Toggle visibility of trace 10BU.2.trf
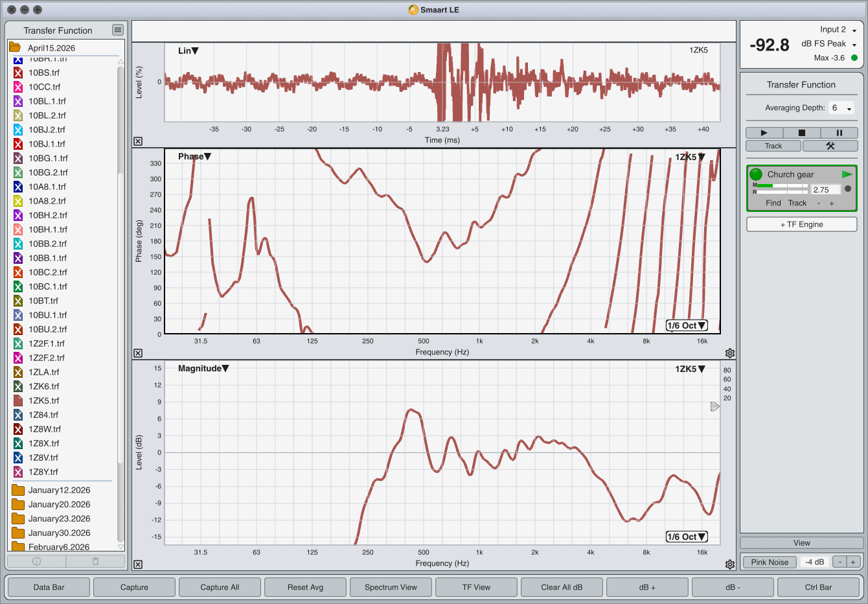 pos(18,329)
